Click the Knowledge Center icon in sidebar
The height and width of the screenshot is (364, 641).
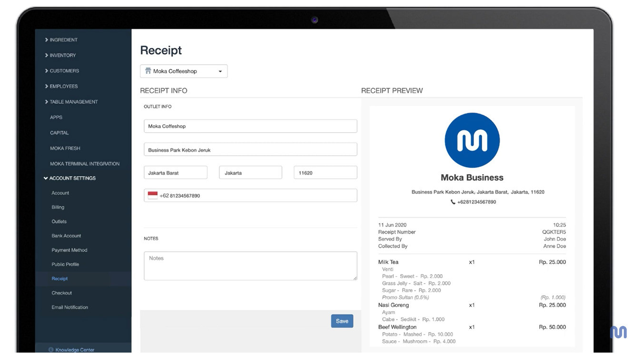point(51,350)
